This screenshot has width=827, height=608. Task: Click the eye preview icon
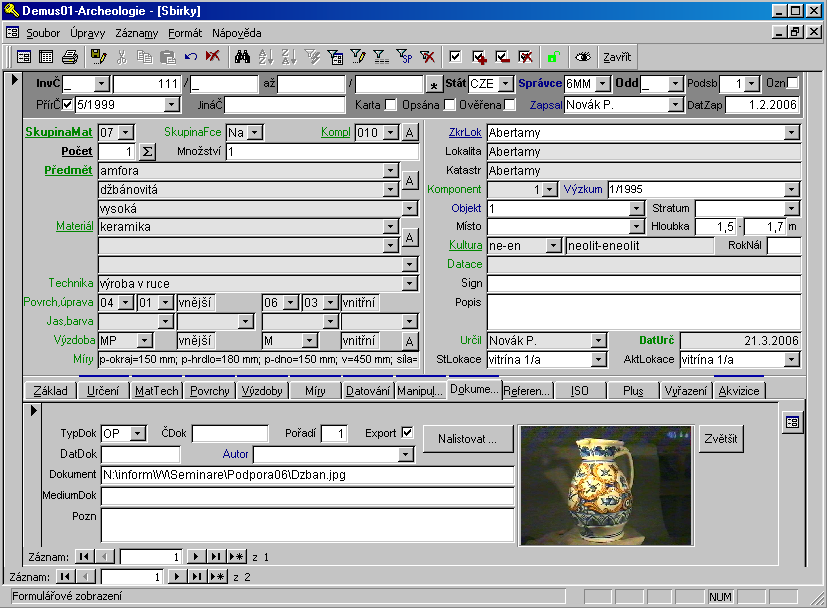(x=583, y=57)
